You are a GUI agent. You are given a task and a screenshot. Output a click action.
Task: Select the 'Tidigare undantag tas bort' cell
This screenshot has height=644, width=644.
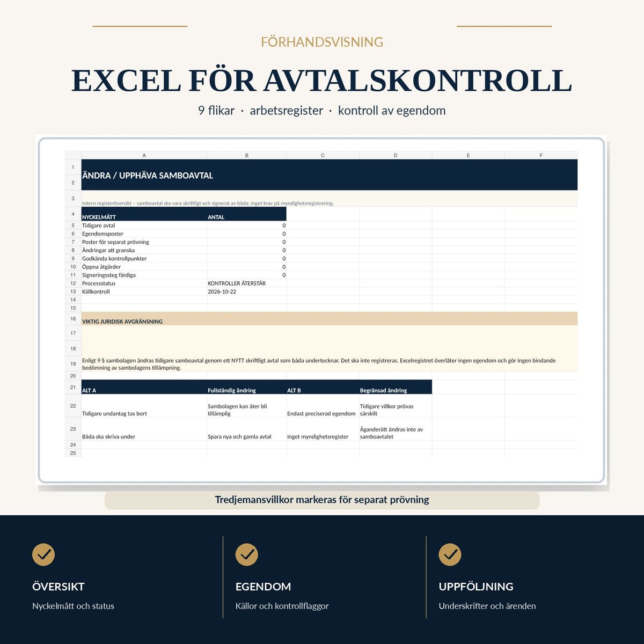(144, 406)
